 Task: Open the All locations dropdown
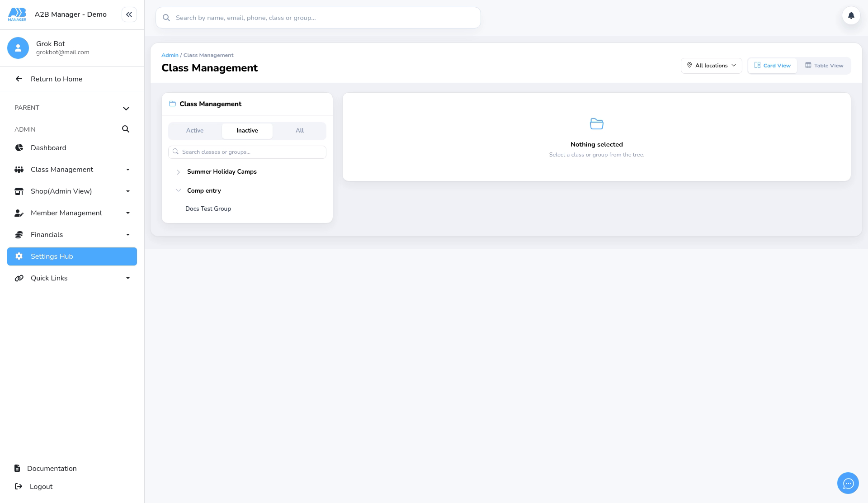click(x=711, y=66)
